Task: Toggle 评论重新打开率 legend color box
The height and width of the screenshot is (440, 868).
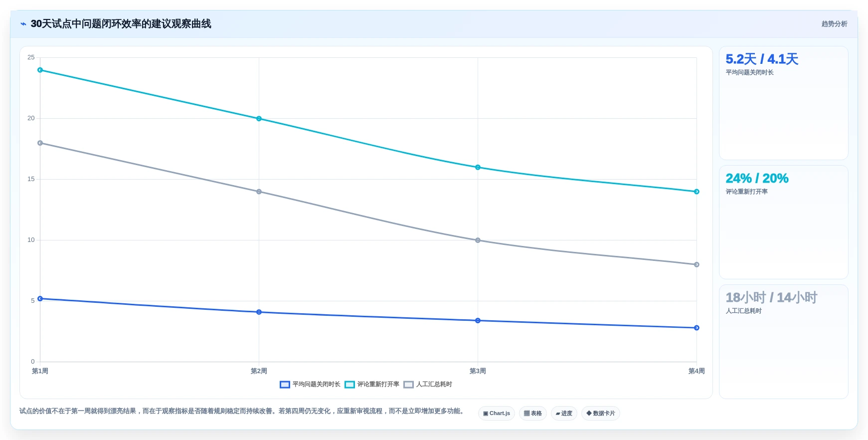Action: coord(349,385)
